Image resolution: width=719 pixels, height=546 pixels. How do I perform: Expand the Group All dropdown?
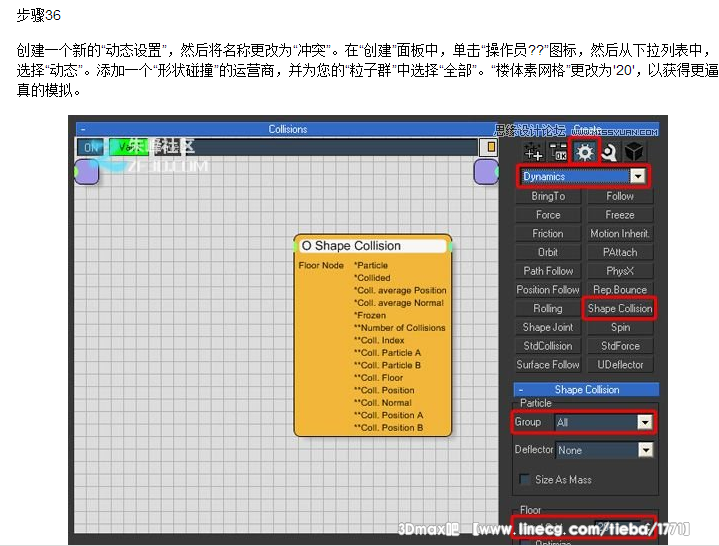click(x=644, y=422)
